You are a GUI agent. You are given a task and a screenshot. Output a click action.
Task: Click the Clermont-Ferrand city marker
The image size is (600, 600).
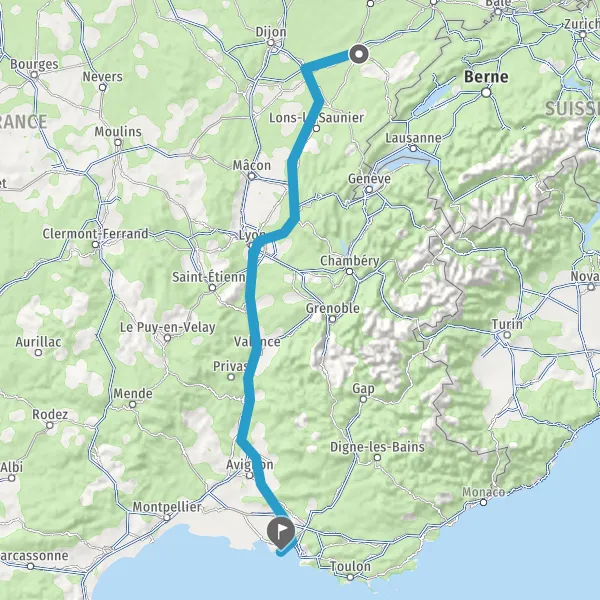coord(96,245)
